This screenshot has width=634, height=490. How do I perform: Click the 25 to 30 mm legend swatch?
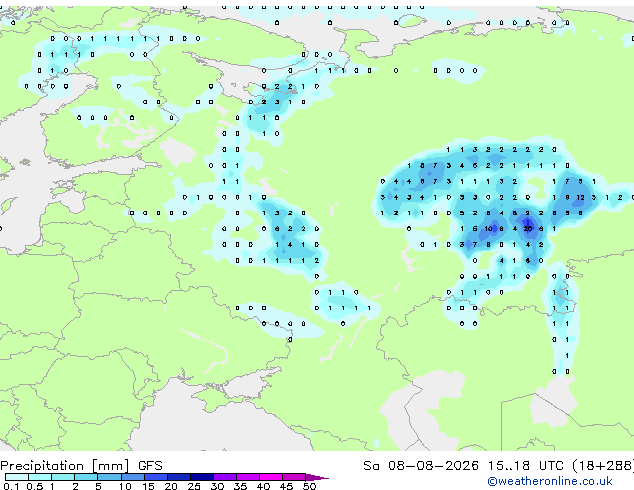[x=201, y=477]
